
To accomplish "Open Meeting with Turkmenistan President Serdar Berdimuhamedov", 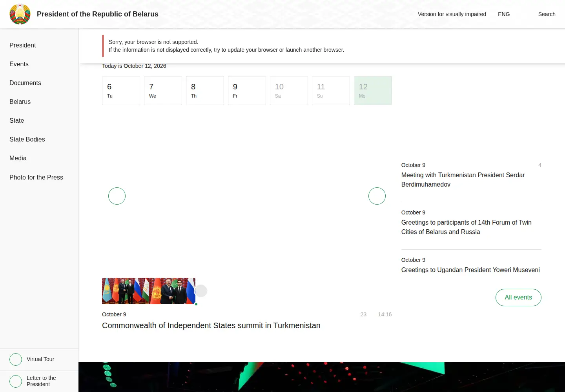I will [x=463, y=180].
